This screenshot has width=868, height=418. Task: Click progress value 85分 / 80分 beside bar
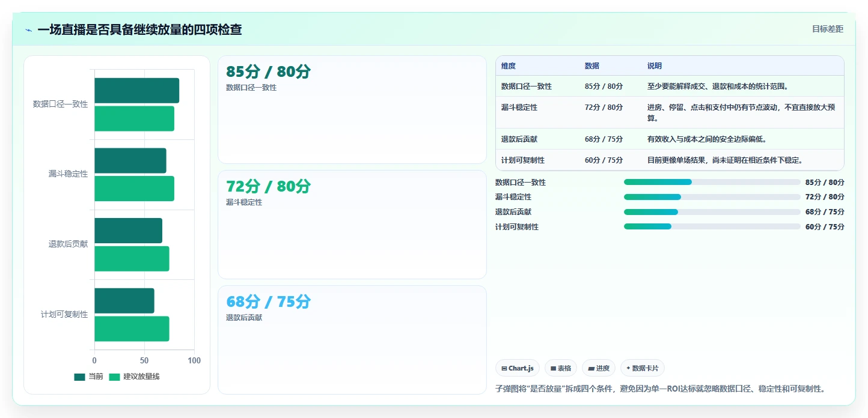tap(825, 183)
